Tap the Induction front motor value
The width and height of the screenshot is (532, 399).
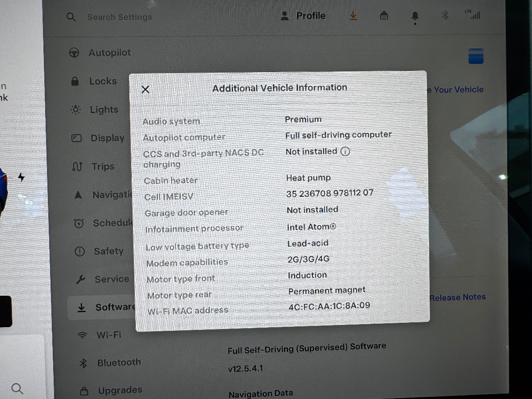pos(307,275)
